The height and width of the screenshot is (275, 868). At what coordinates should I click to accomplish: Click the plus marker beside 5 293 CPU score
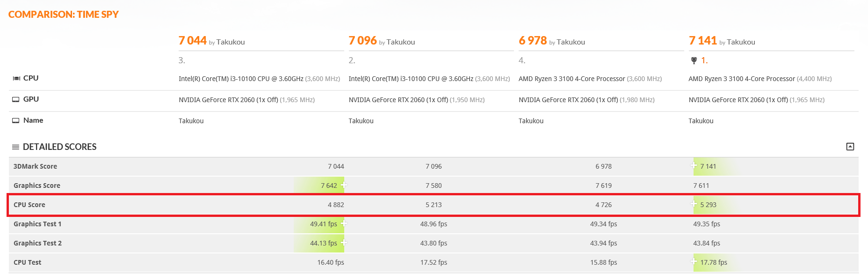(694, 204)
